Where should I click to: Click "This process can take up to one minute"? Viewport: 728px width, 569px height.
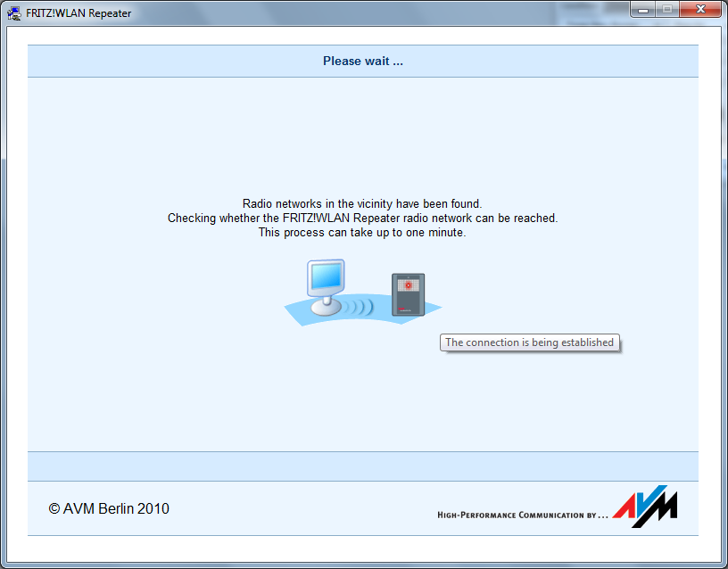[362, 233]
